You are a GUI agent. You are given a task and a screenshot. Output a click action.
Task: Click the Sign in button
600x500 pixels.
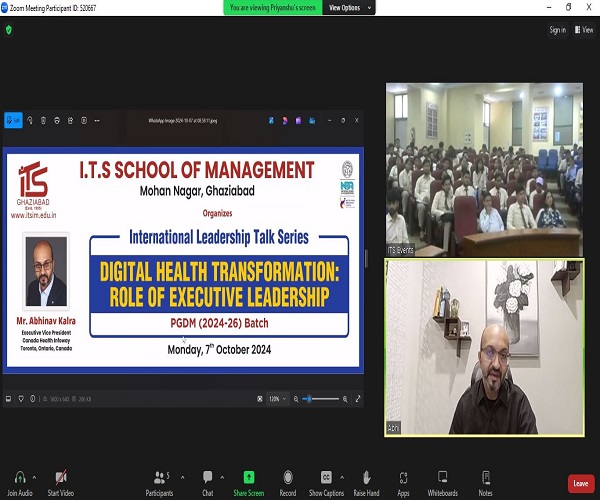coord(558,30)
